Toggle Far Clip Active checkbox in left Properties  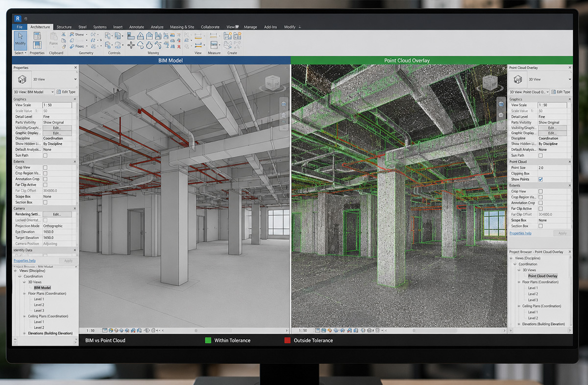pyautogui.click(x=45, y=185)
